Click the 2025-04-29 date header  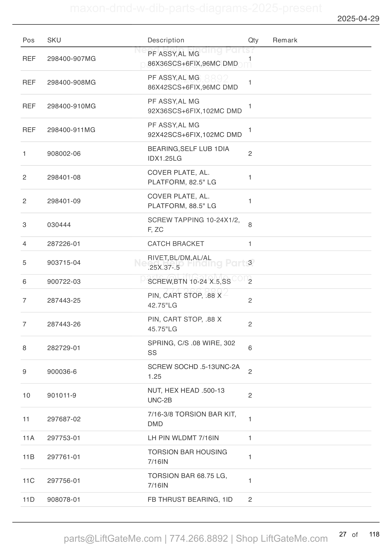click(358, 19)
